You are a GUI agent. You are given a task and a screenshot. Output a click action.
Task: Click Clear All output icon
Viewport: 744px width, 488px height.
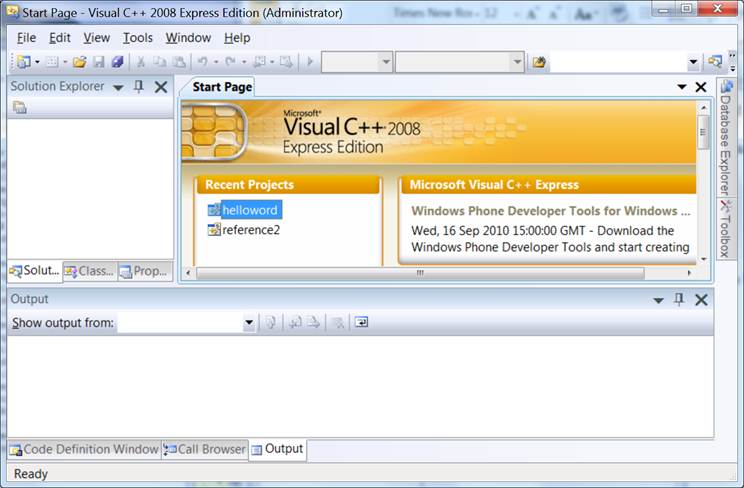(338, 323)
